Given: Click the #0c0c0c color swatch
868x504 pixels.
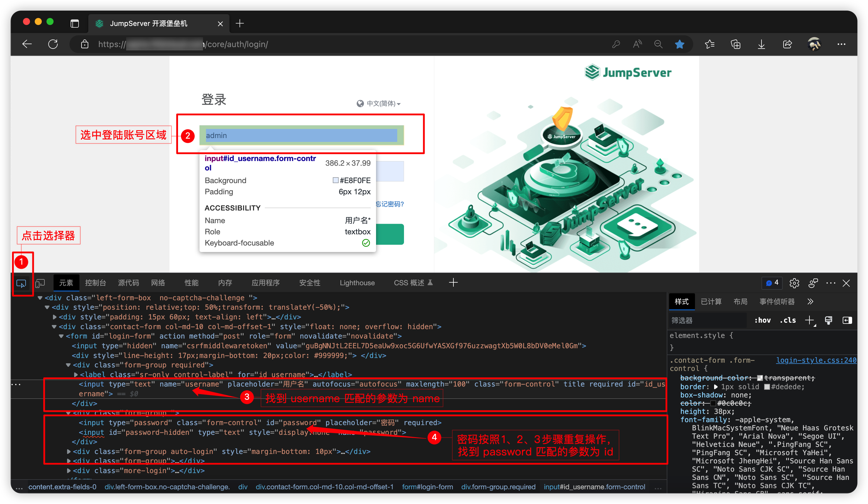Looking at the screenshot, I should (713, 403).
